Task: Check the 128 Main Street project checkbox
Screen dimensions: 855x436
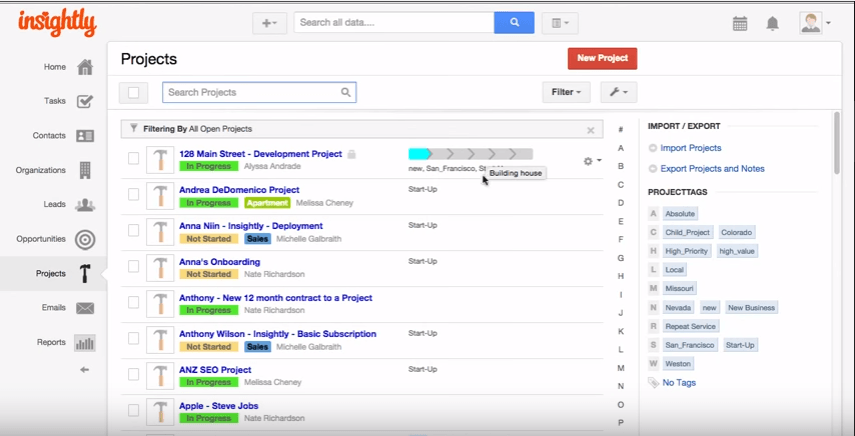Action: [x=134, y=159]
